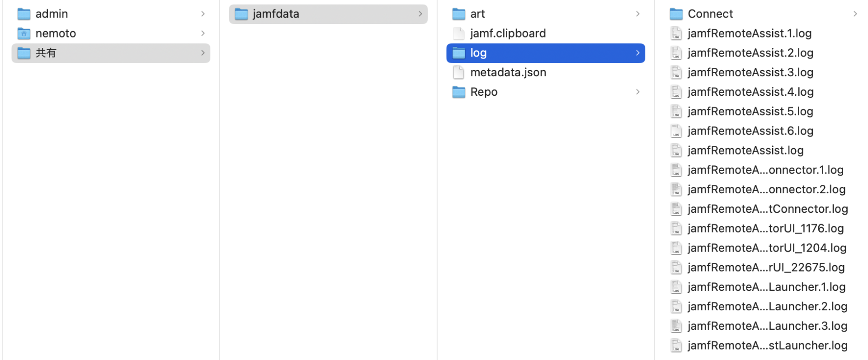Click the art folder icon
Viewport: 868px width, 360px height.
[x=458, y=14]
